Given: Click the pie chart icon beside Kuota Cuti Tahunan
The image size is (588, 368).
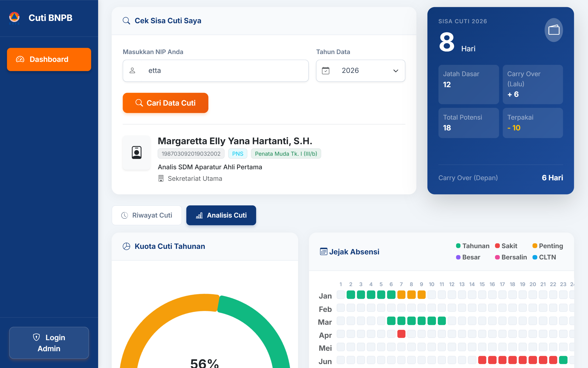Looking at the screenshot, I should 126,246.
